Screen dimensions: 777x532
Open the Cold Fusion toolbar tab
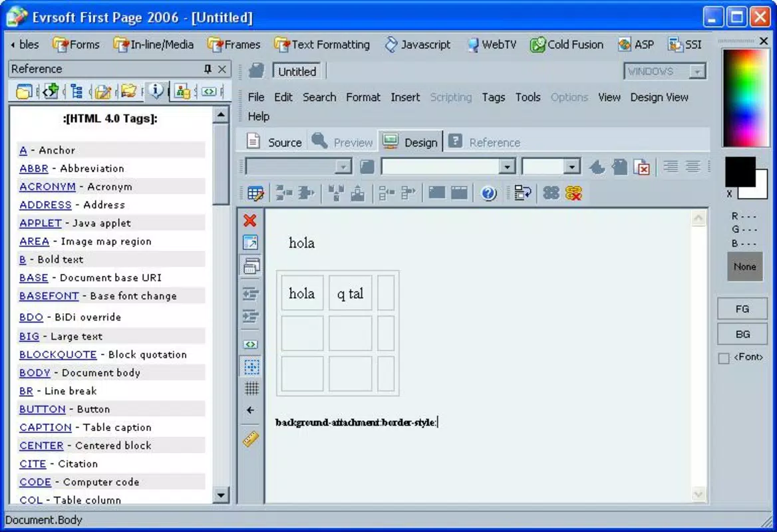tap(567, 45)
